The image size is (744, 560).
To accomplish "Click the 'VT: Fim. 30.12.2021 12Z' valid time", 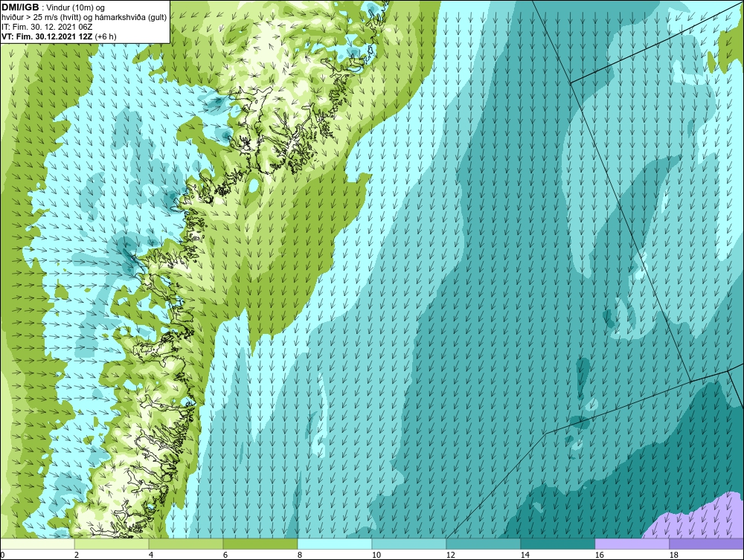I will (48, 36).
